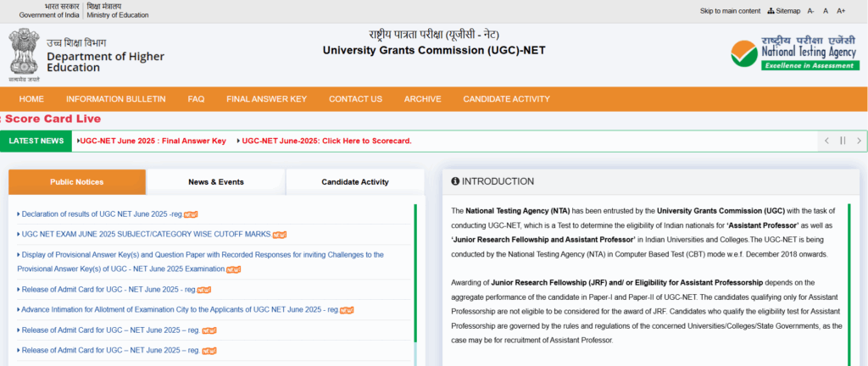This screenshot has width=868, height=366.
Task: Open the Information Bulletin menu
Action: click(115, 99)
